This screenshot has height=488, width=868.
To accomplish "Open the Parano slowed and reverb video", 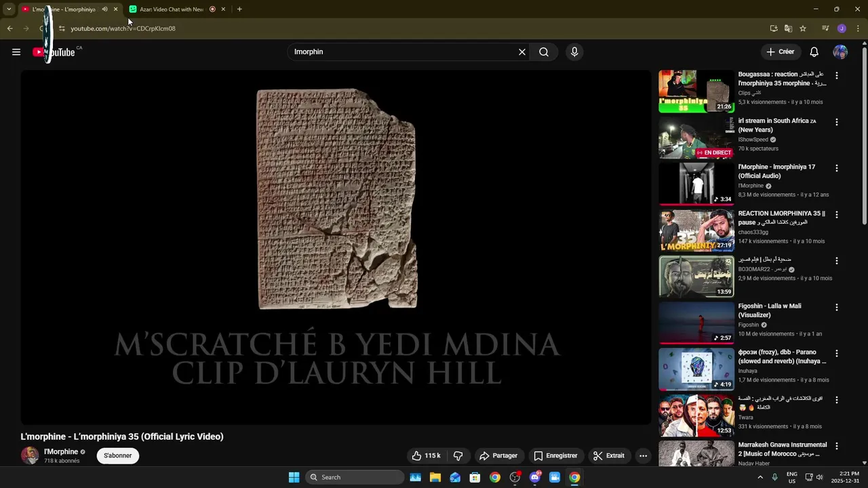I will point(696,369).
